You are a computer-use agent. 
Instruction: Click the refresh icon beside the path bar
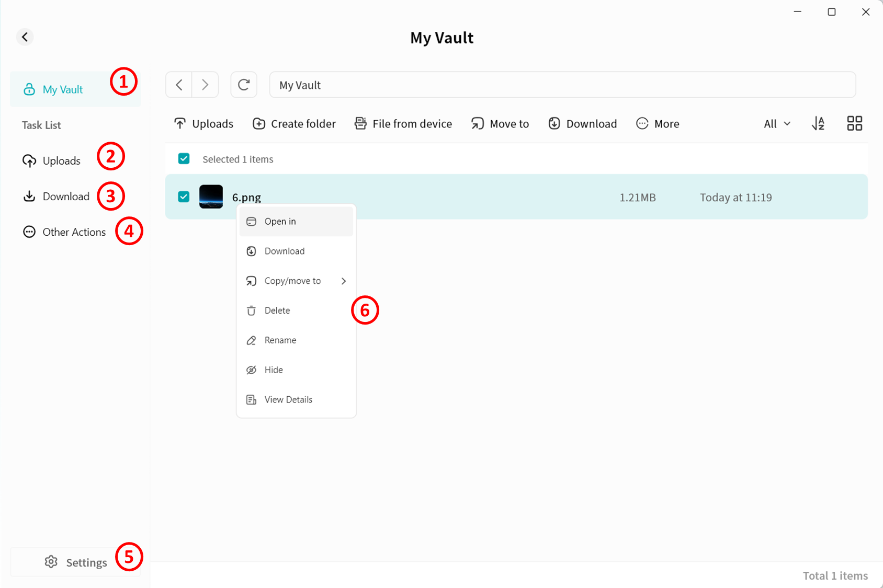pyautogui.click(x=244, y=85)
